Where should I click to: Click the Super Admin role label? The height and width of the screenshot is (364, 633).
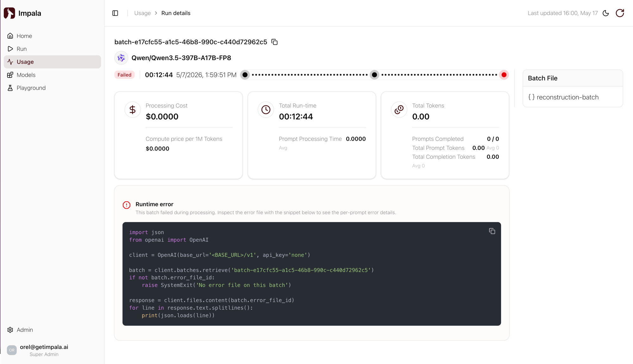click(x=44, y=355)
